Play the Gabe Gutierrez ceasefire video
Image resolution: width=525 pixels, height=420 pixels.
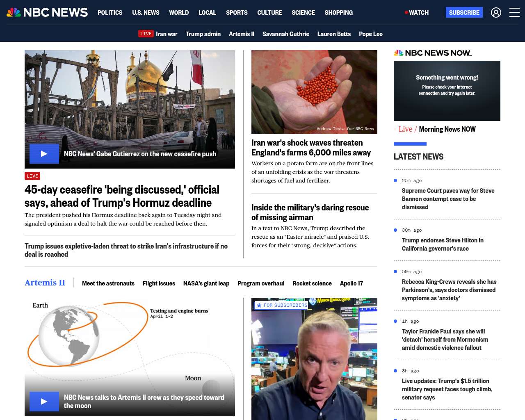(44, 154)
